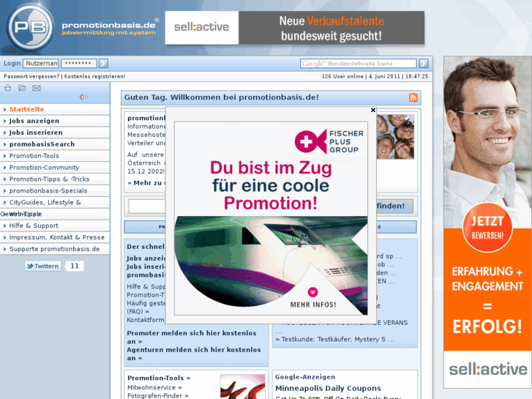
Task: Expand the Promotion-Community arrow
Action: (4, 168)
